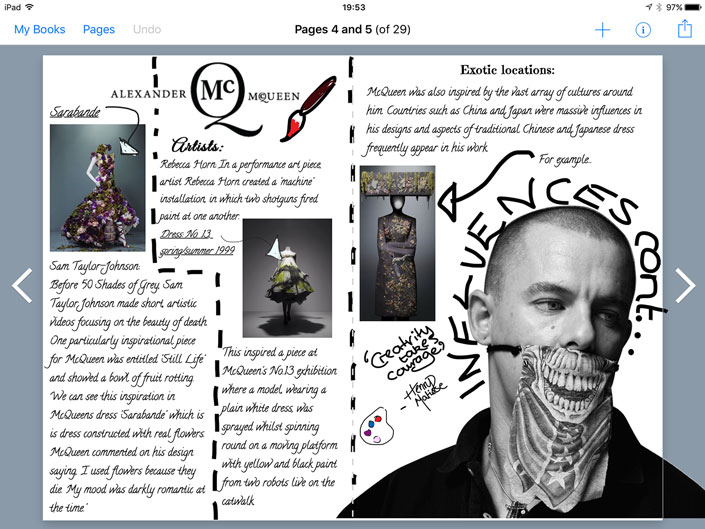
Task: Go to next page arrow
Action: [x=685, y=285]
